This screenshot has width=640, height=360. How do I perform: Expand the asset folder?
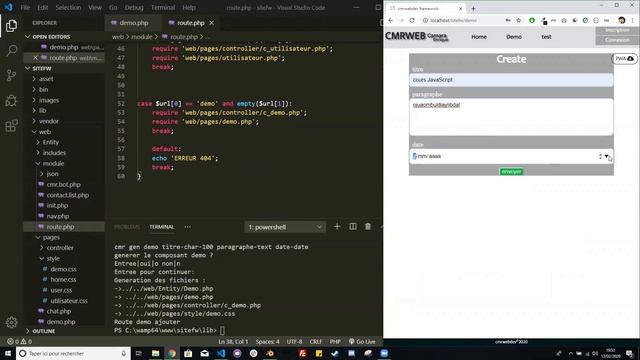coord(46,79)
